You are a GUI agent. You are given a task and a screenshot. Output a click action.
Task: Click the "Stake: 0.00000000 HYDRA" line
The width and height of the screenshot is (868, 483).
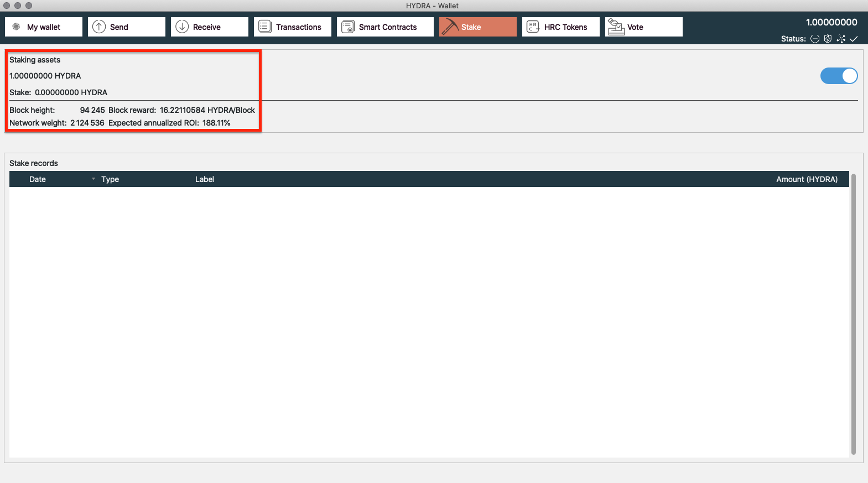pyautogui.click(x=59, y=92)
